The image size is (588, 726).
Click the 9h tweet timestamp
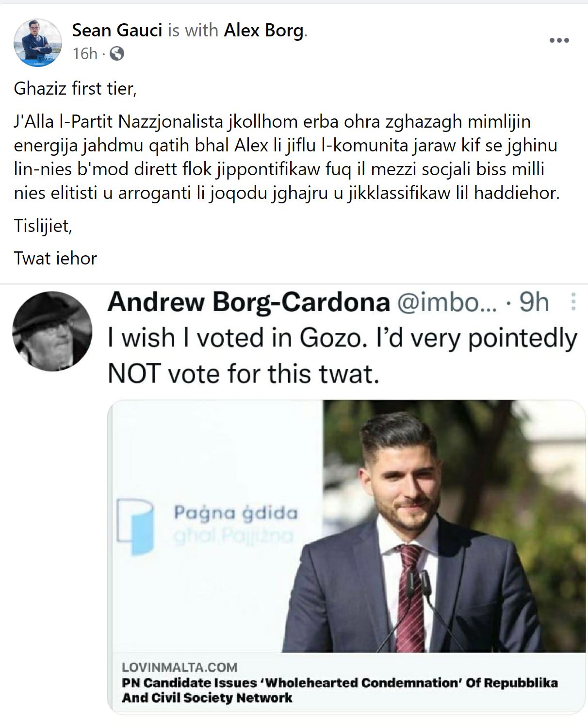(536, 304)
